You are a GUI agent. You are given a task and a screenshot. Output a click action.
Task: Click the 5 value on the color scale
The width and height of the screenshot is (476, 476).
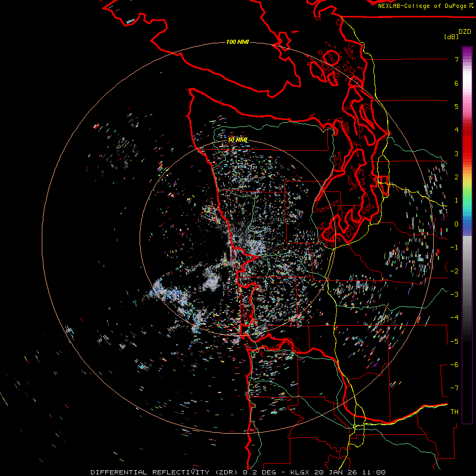[x=456, y=106]
